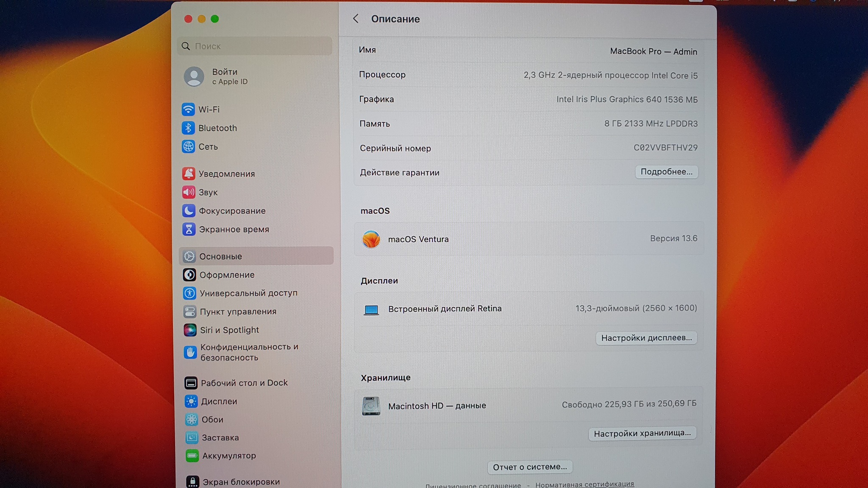Screen dimensions: 868x488
Task: Select Экранное время hourglass icon
Action: click(x=189, y=229)
